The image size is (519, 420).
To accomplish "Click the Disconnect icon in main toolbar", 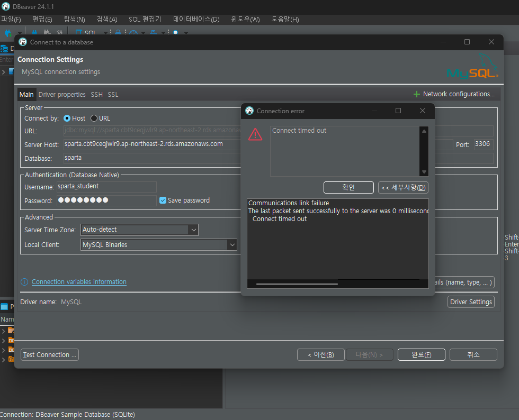I will 59,32.
